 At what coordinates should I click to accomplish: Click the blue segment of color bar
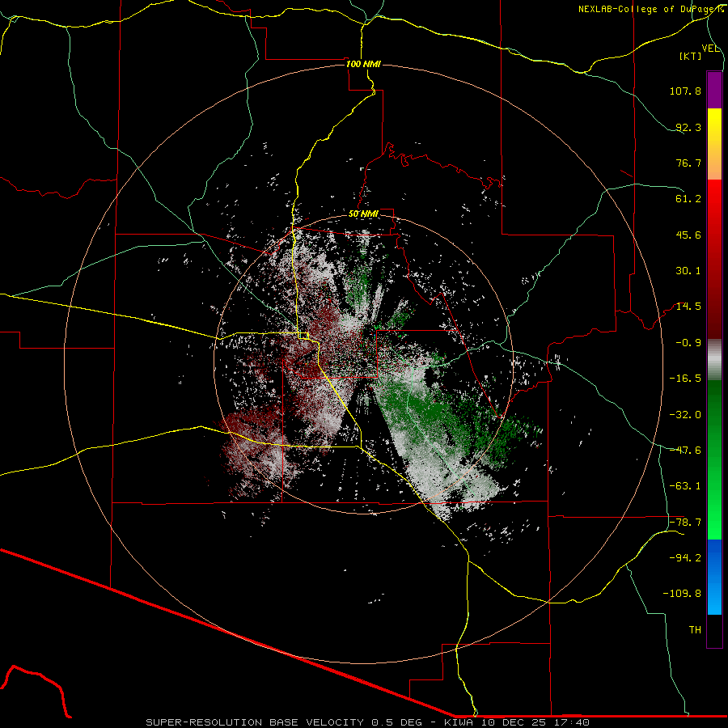(714, 577)
